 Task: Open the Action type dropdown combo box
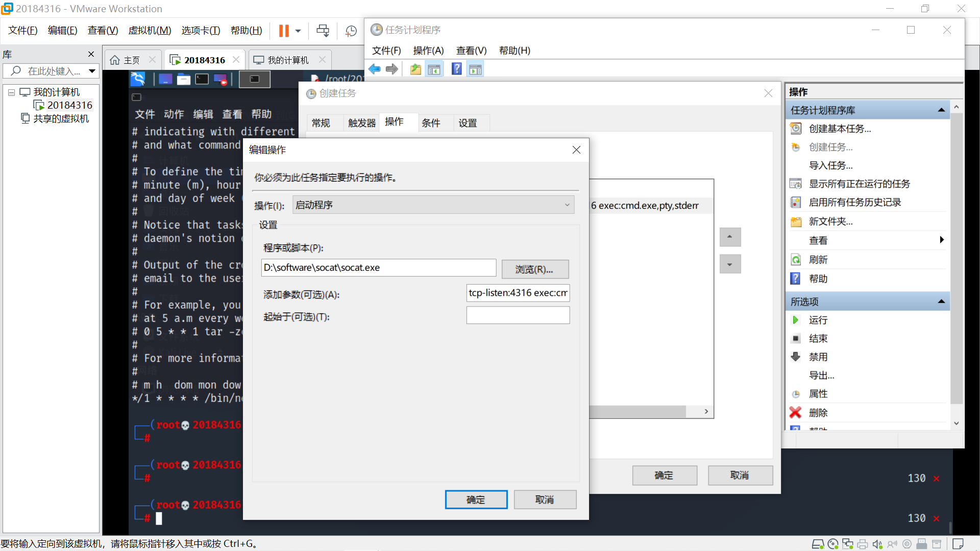pos(433,205)
